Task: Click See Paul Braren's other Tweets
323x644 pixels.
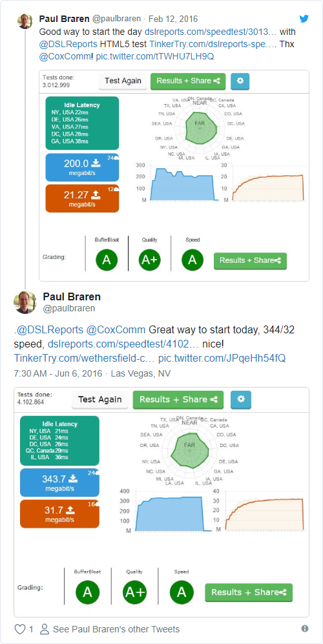Action: click(116, 628)
